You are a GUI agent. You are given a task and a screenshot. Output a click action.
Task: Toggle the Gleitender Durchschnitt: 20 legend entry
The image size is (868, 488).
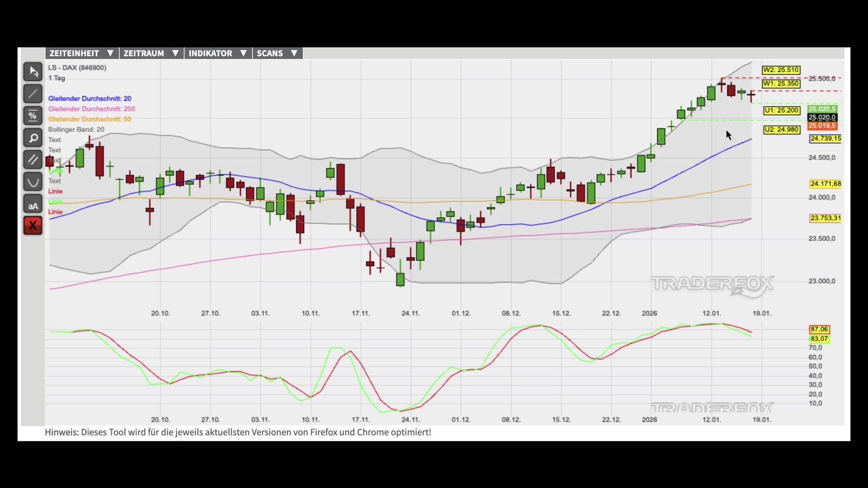point(90,99)
